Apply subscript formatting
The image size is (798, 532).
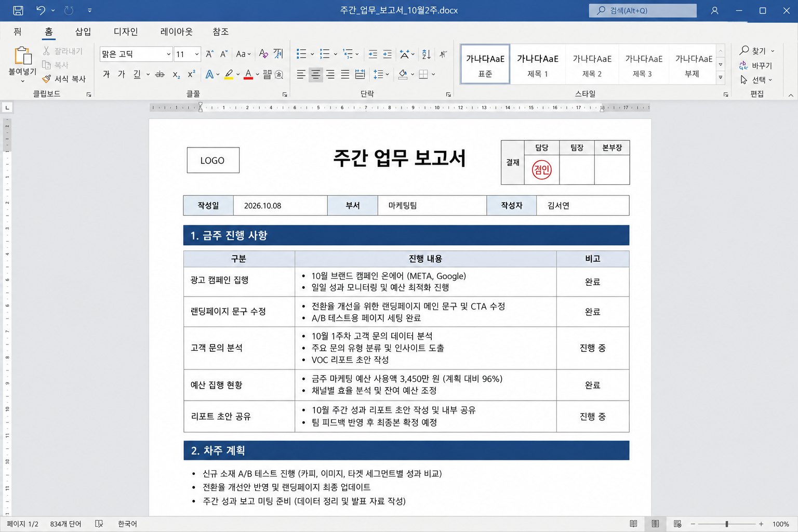coord(177,75)
